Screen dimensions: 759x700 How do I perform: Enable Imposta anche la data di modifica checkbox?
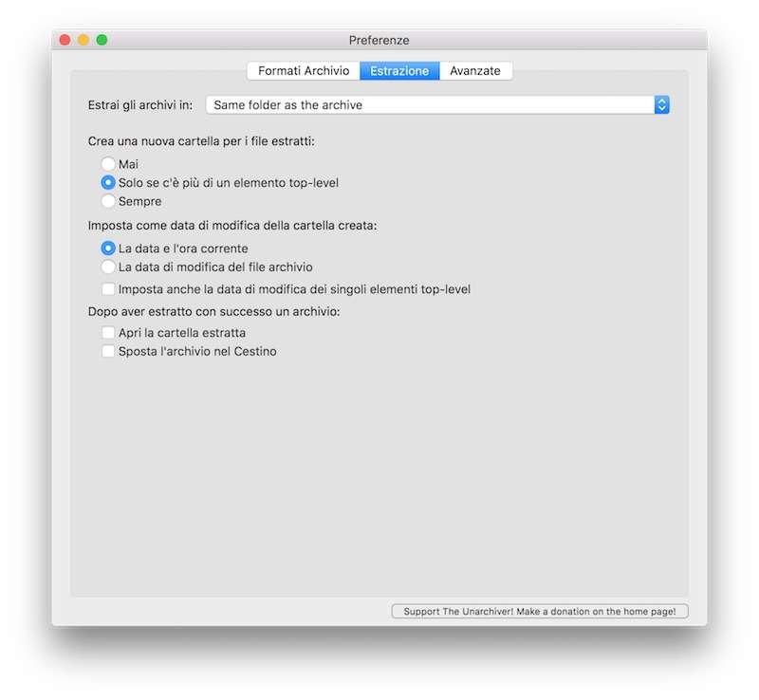(x=109, y=289)
